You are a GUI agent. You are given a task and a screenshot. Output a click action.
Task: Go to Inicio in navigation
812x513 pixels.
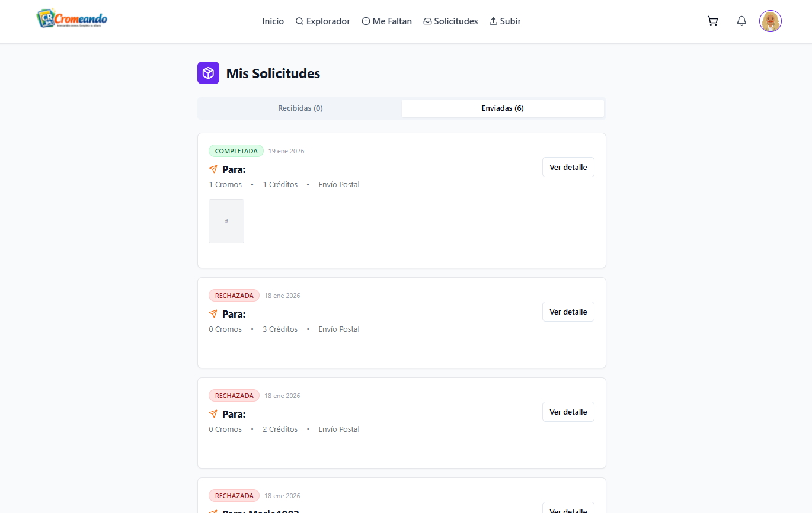[273, 21]
